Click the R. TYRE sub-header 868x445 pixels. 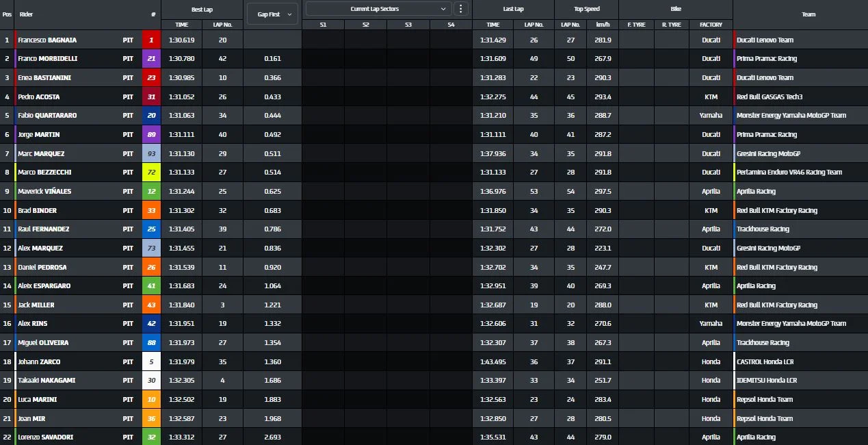pyautogui.click(x=671, y=25)
